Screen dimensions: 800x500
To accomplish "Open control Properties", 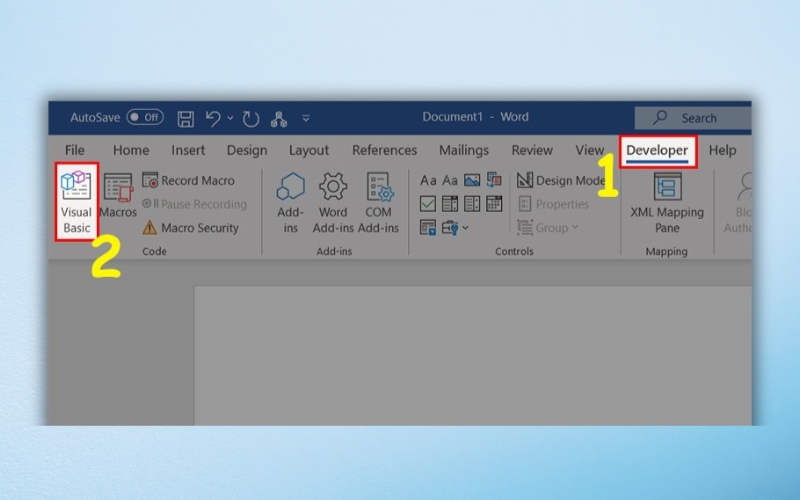I will (554, 204).
